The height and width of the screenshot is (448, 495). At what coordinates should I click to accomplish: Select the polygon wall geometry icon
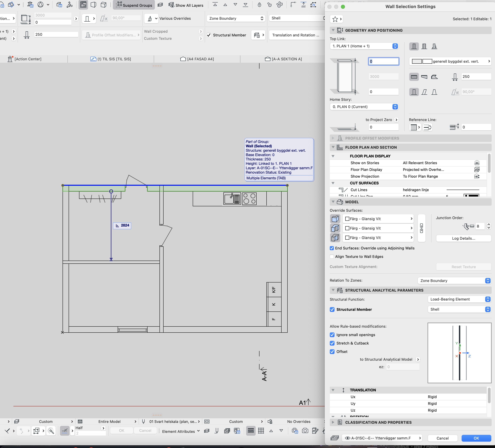click(434, 77)
